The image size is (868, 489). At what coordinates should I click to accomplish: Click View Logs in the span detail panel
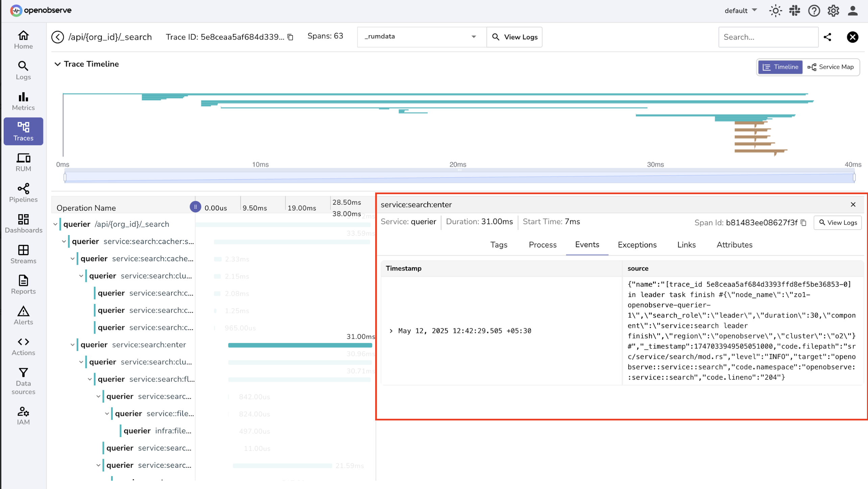click(838, 223)
